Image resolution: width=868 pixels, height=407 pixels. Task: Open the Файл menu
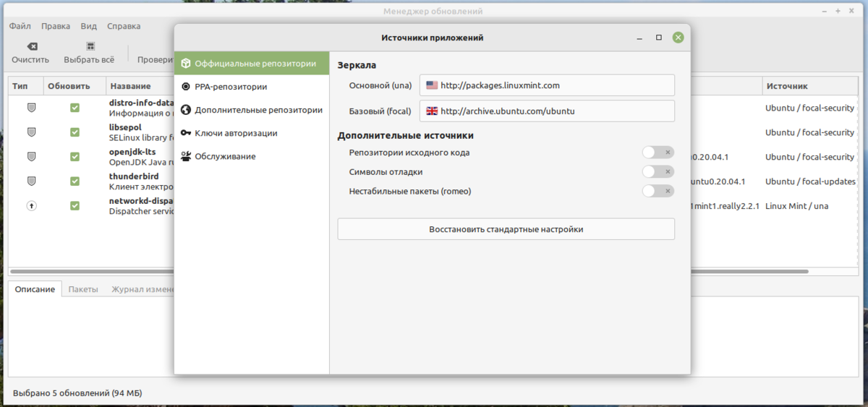20,26
